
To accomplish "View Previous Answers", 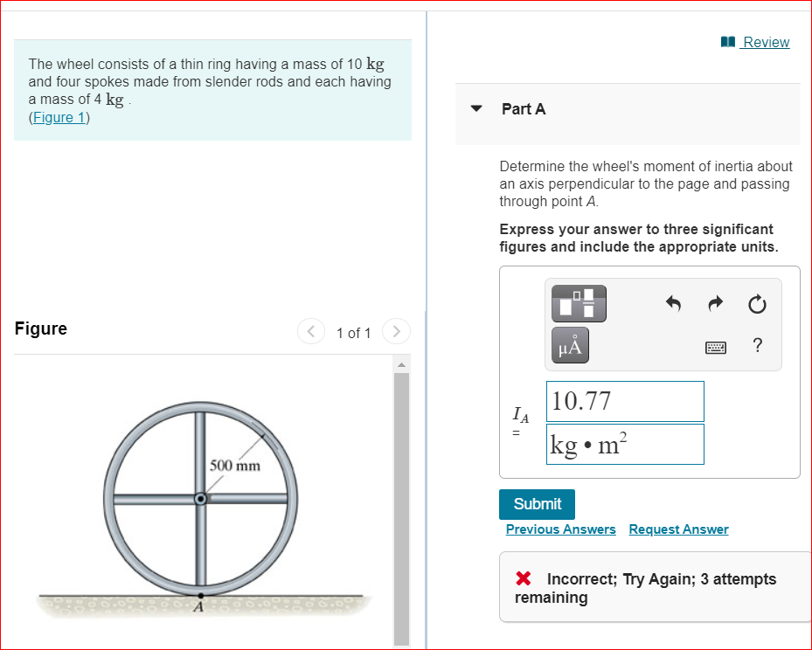I will [x=561, y=529].
